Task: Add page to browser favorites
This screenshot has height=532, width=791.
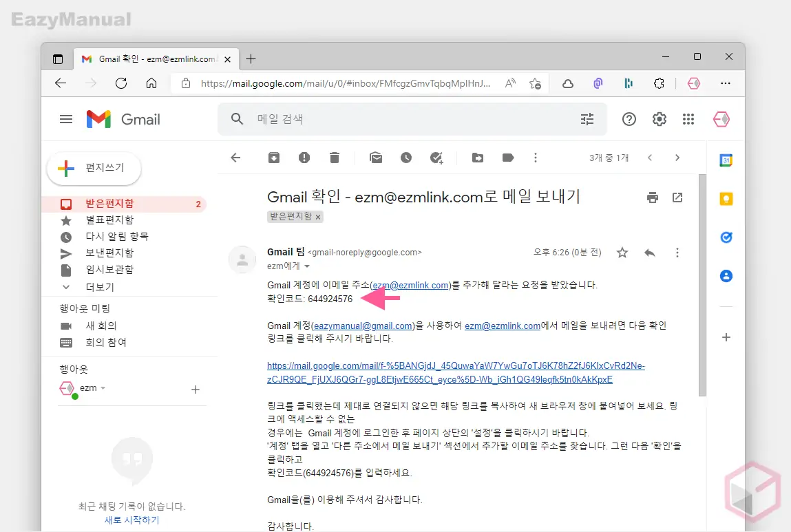Action: tap(535, 83)
